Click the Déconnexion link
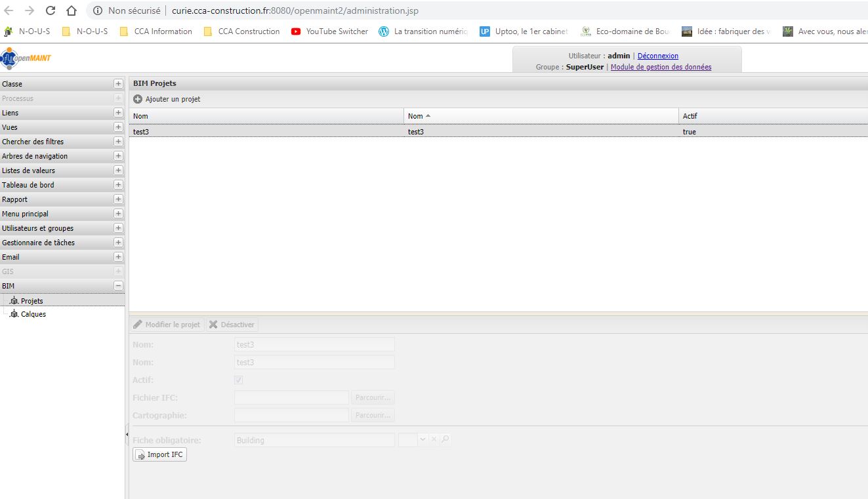868x499 pixels. coord(657,56)
